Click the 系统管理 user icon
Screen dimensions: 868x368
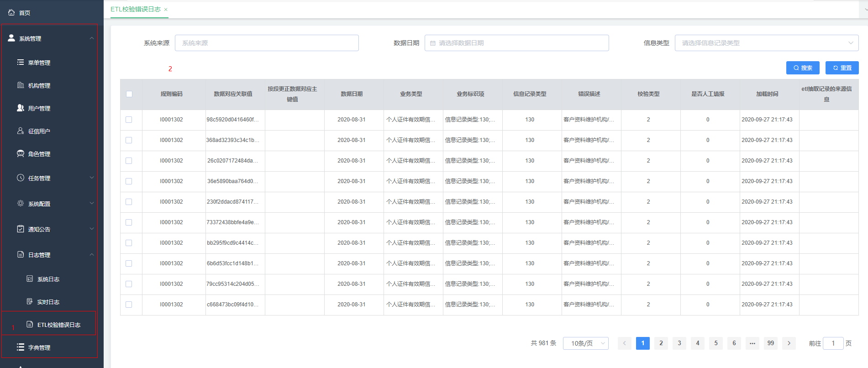point(11,38)
